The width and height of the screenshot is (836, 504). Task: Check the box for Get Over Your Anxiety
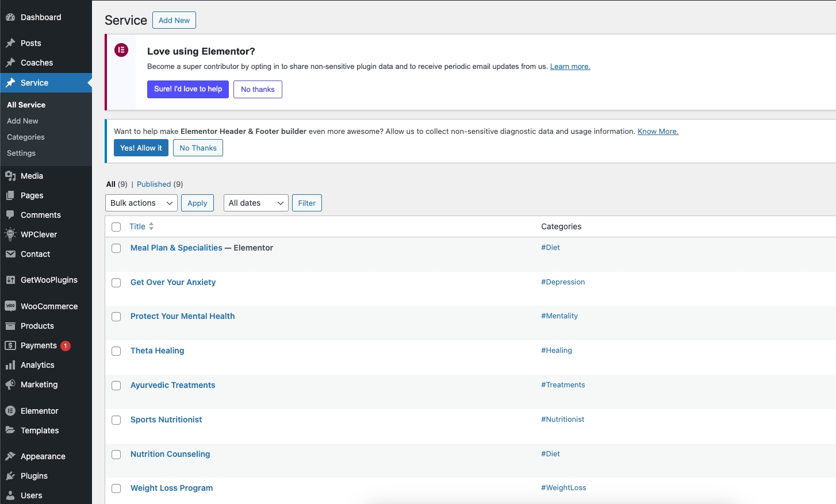click(116, 283)
